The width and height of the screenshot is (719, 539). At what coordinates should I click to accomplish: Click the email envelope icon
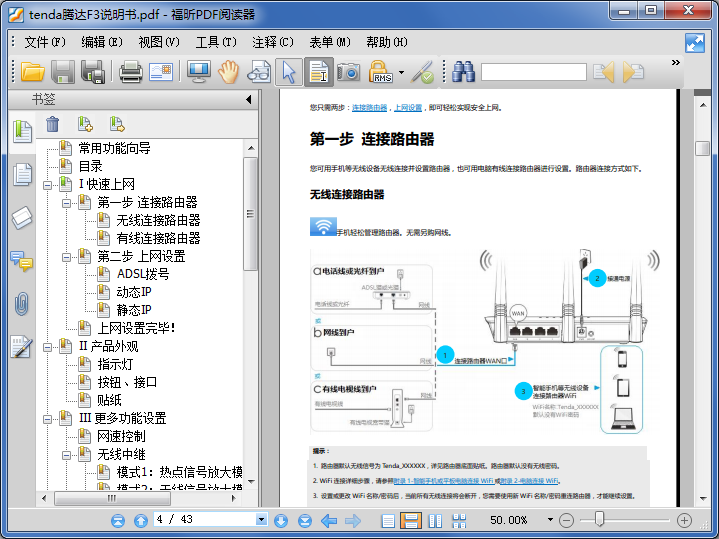pos(160,72)
